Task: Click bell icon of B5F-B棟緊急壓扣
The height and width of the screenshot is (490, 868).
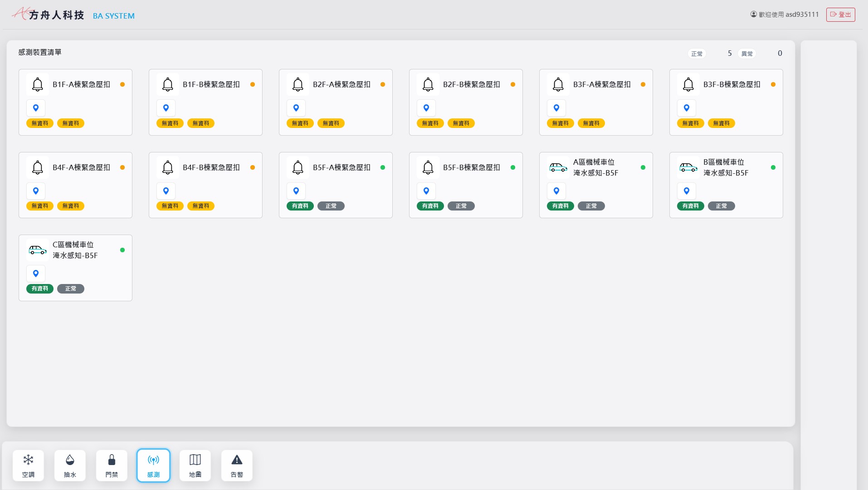Action: pos(428,167)
